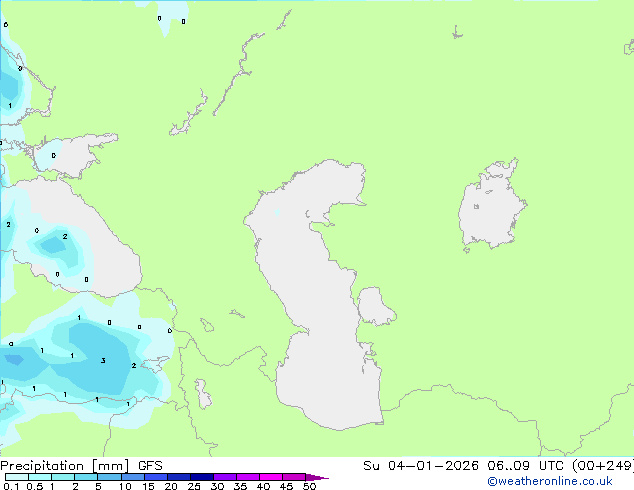Select the 0.1–0.5 mm legend color box
Viewport: 634px width, 490px height.
(x=17, y=477)
